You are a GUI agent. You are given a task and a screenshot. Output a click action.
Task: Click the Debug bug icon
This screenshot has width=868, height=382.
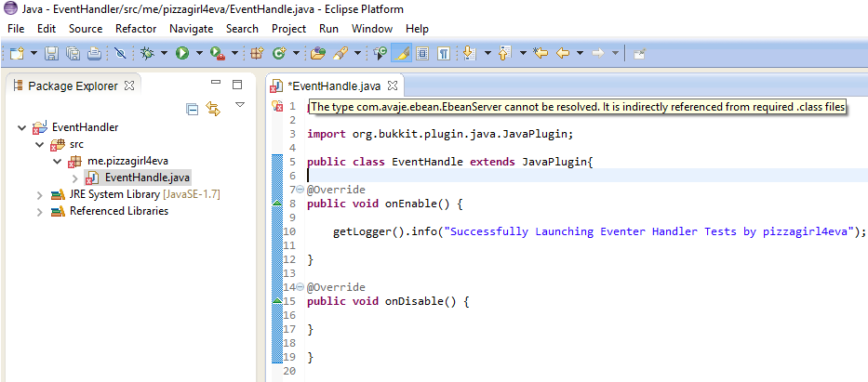point(147,54)
